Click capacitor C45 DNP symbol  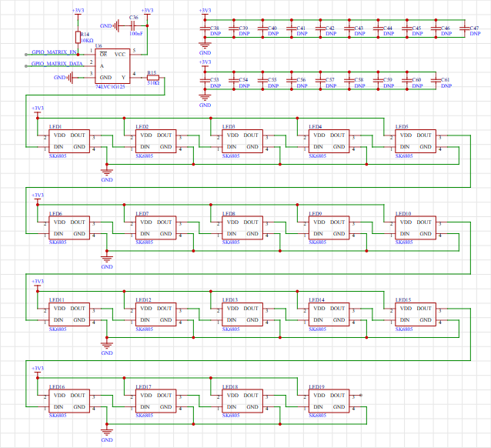[407, 28]
